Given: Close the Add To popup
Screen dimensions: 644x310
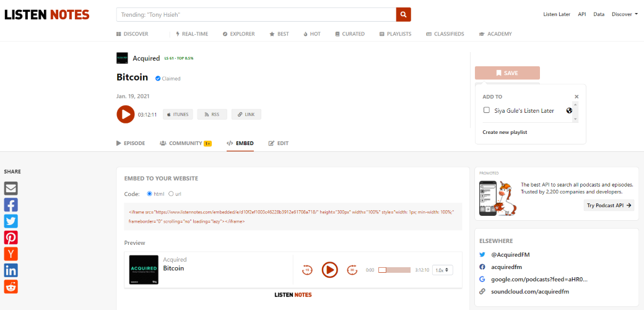Looking at the screenshot, I should point(577,97).
